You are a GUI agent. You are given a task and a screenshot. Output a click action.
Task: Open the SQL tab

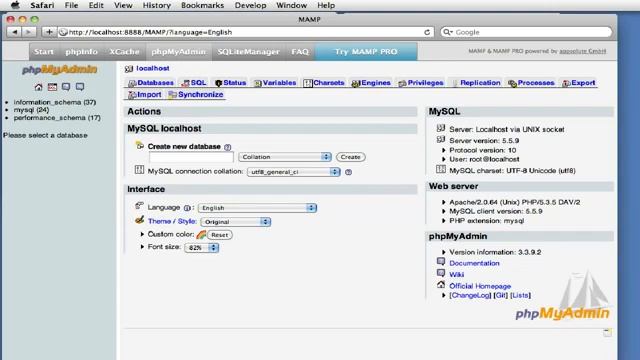click(x=194, y=83)
